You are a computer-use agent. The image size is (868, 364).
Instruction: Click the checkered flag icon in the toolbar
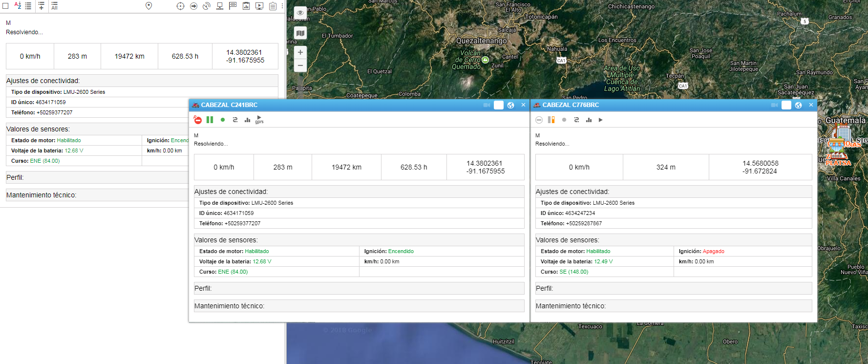233,6
